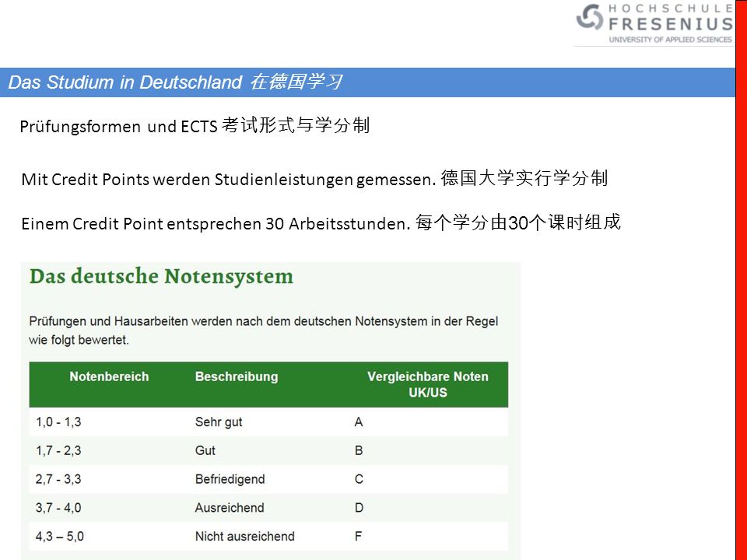Image resolution: width=747 pixels, height=560 pixels.
Task: Click the Chinese text '德国大学实行学分制'
Action: pyautogui.click(x=524, y=178)
